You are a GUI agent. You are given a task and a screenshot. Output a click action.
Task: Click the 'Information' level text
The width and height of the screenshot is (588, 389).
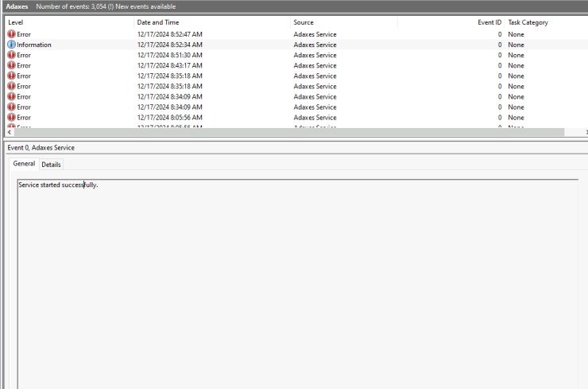(x=33, y=45)
